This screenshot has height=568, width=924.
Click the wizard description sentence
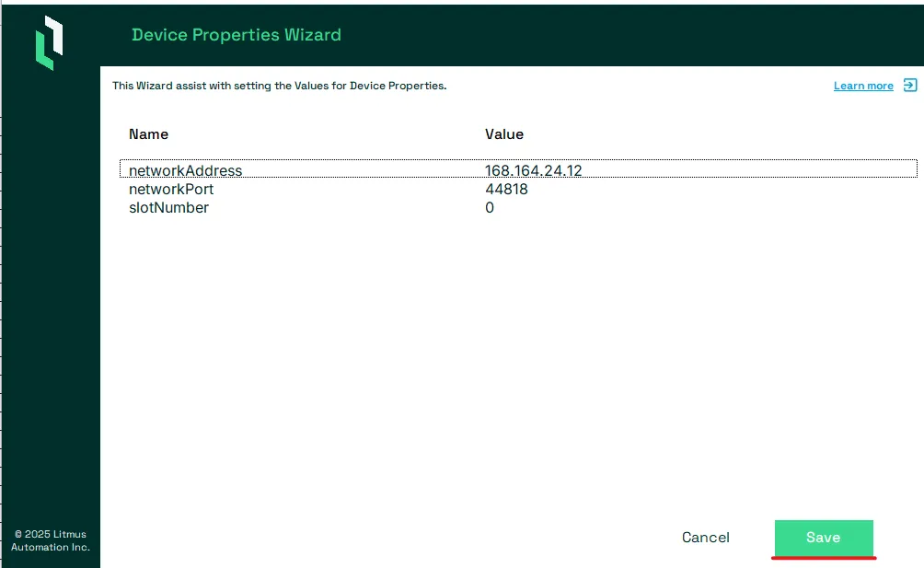[280, 86]
